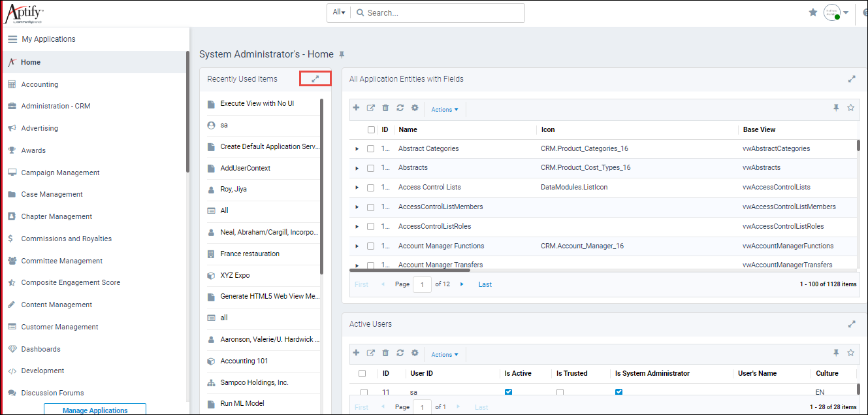Click the search magnifier icon
The height and width of the screenshot is (415, 868).
coord(359,12)
